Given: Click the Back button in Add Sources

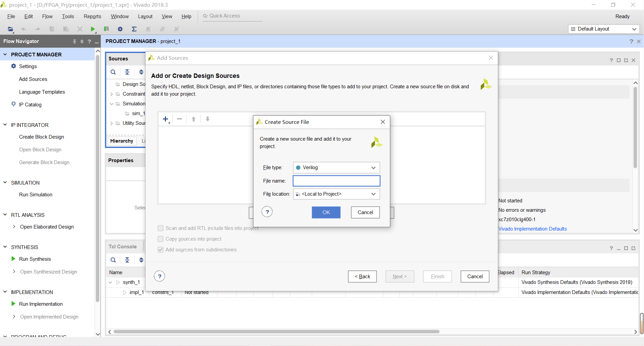Looking at the screenshot, I should tap(362, 277).
